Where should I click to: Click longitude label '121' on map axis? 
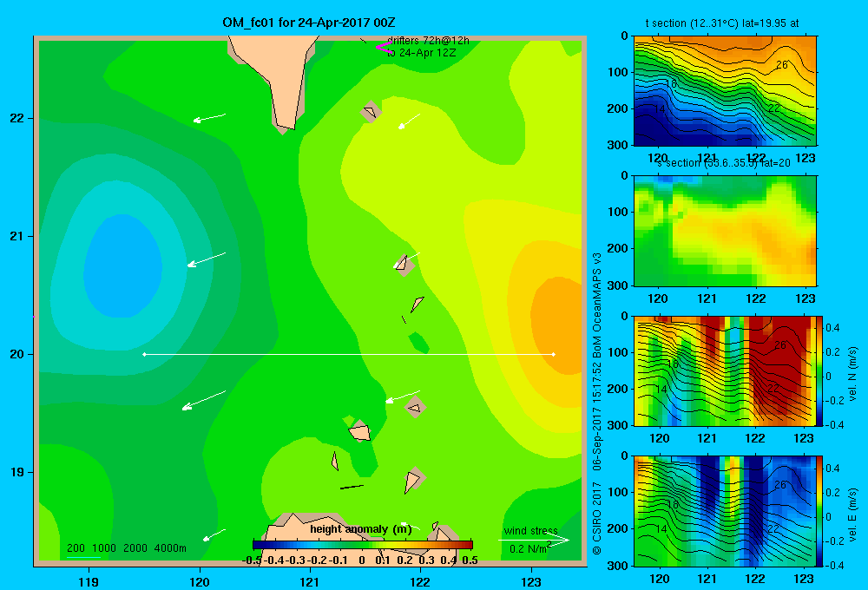pos(310,581)
